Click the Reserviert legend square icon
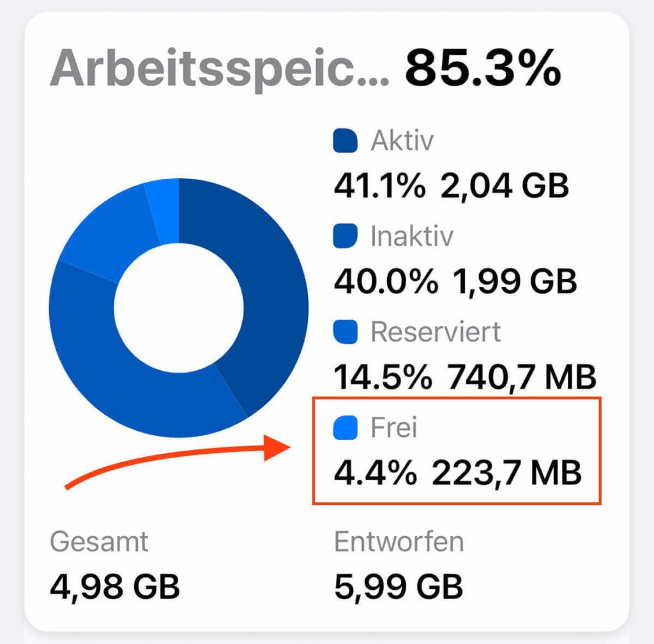 point(346,333)
